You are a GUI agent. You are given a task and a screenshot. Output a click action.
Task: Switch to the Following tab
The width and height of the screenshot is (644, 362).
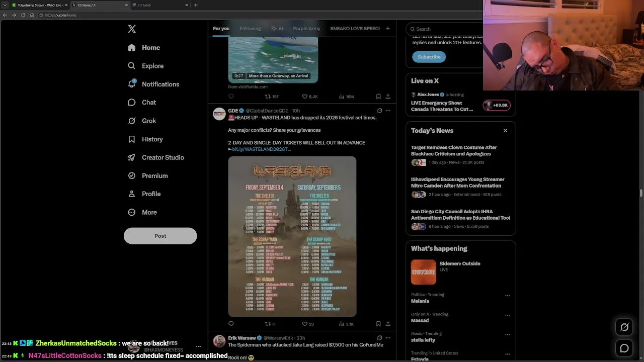(250, 29)
